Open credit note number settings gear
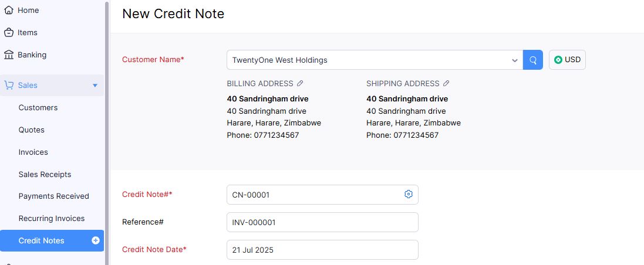 coord(408,194)
